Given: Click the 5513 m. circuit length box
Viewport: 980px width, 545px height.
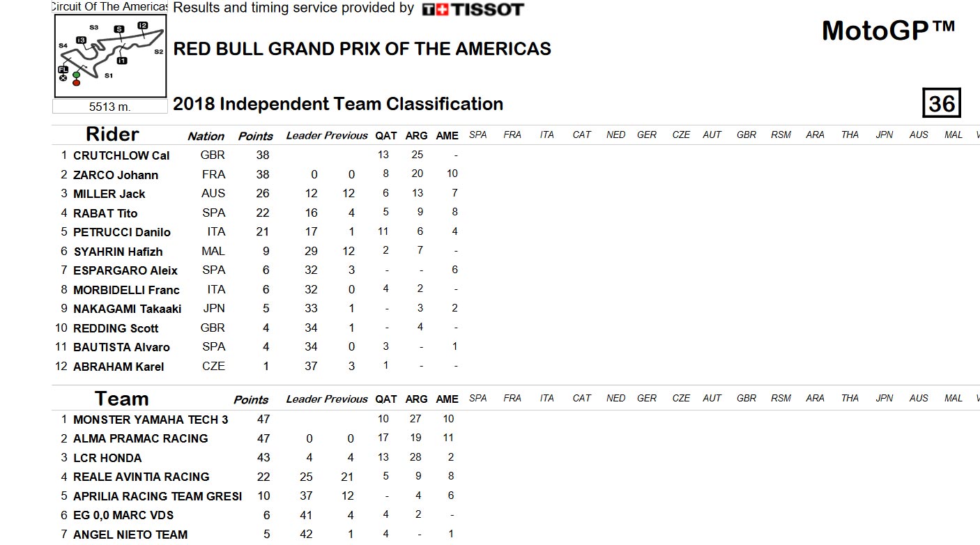Looking at the screenshot, I should coord(110,107).
